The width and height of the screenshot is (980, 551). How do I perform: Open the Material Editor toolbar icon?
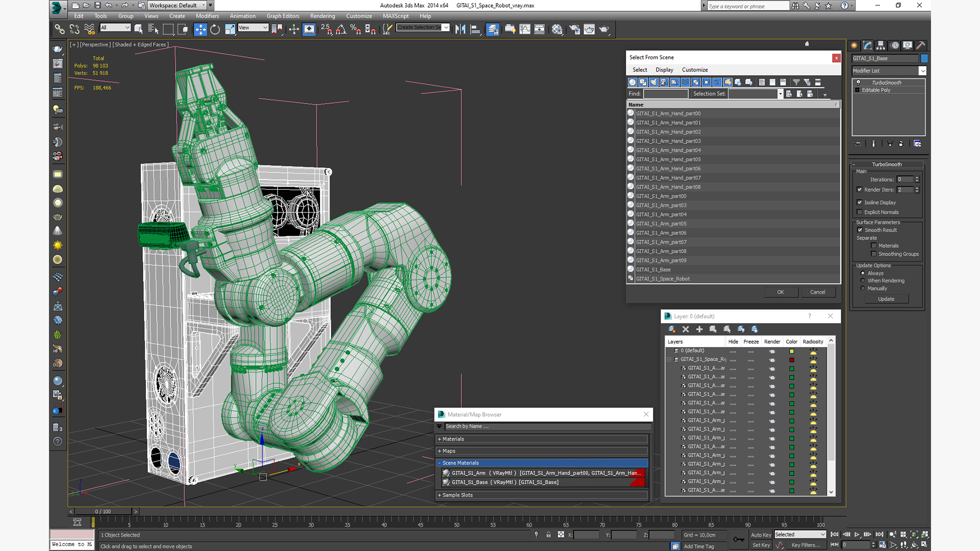point(557,29)
